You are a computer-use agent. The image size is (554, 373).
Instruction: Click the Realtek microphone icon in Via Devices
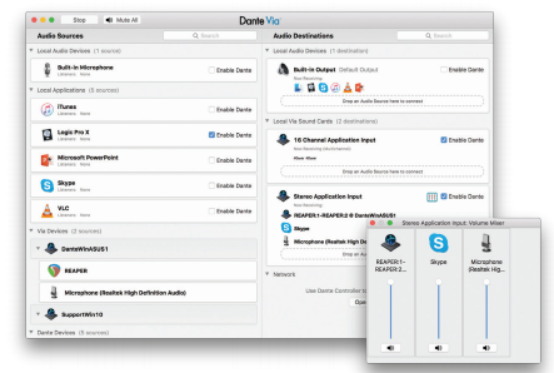pos(54,292)
